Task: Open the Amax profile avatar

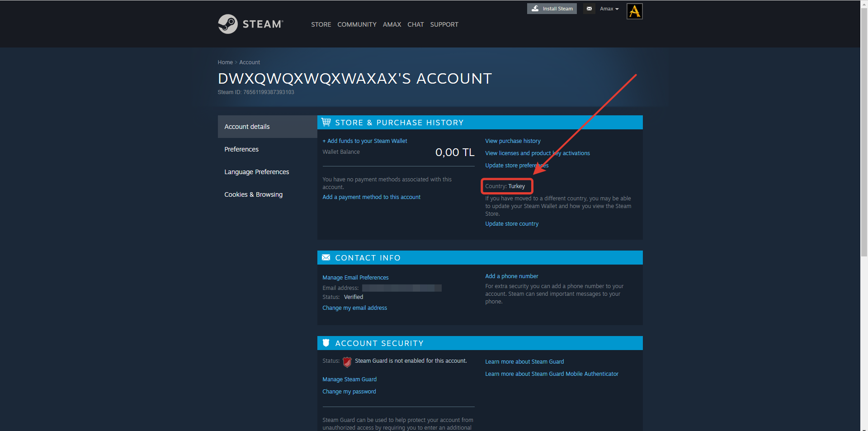Action: click(635, 11)
